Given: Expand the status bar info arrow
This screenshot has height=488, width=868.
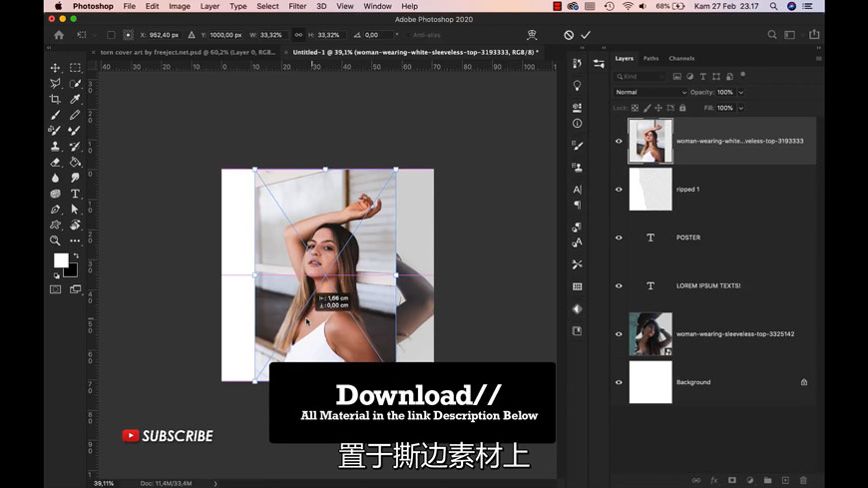Looking at the screenshot, I should pyautogui.click(x=216, y=484).
